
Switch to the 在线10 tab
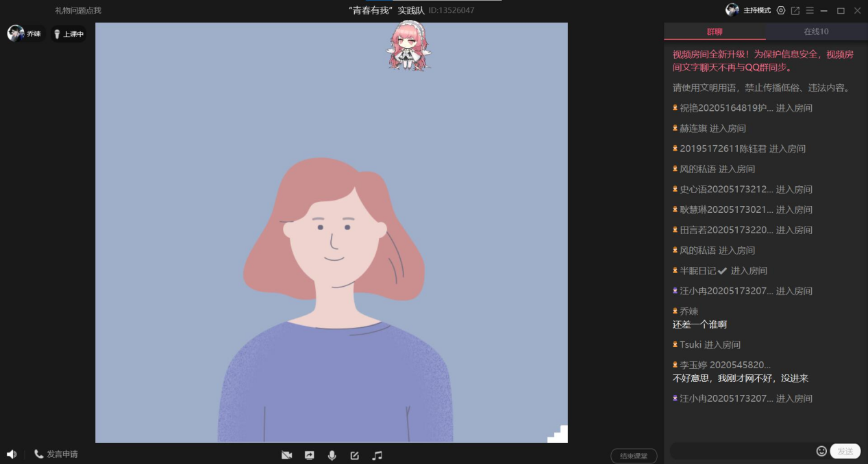click(816, 31)
